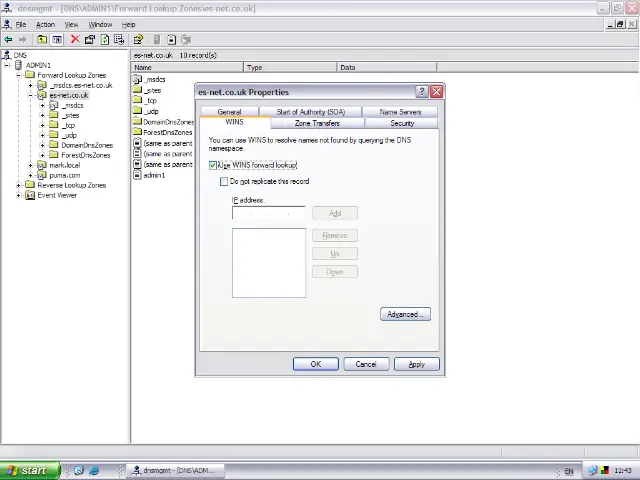Uncheck Use WINS forward lookup
The width and height of the screenshot is (640, 480).
pyautogui.click(x=213, y=165)
